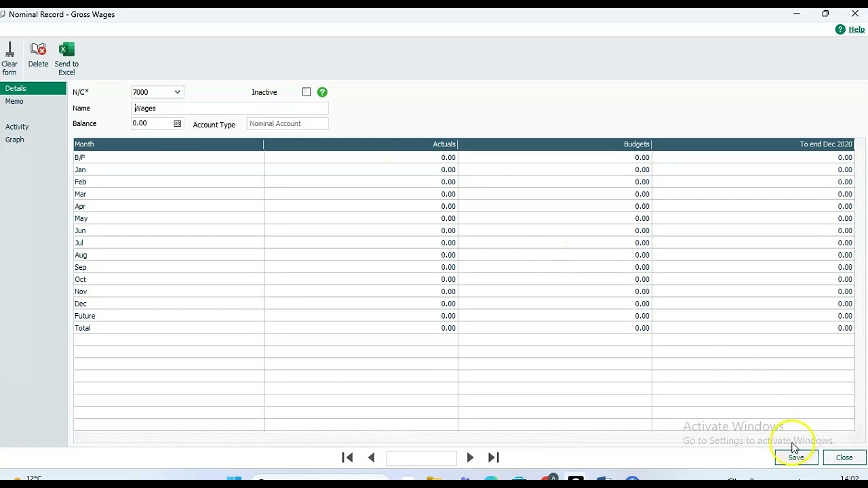Jump to the last nominal record
868x488 pixels.
(494, 457)
